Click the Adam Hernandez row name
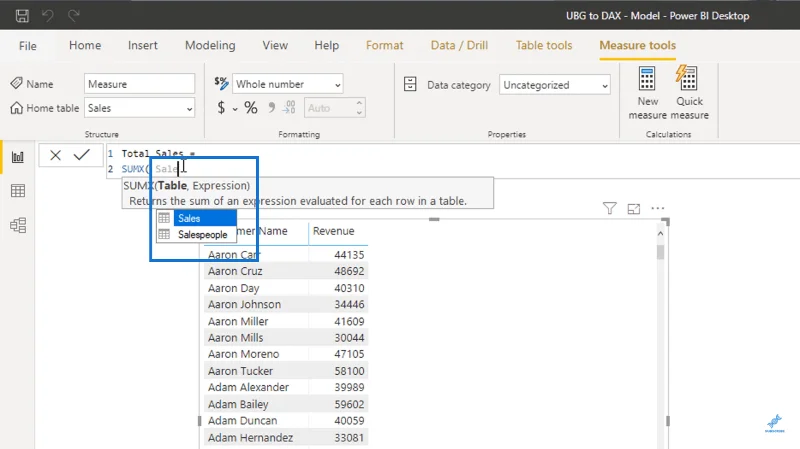This screenshot has height=449, width=800. click(x=251, y=438)
